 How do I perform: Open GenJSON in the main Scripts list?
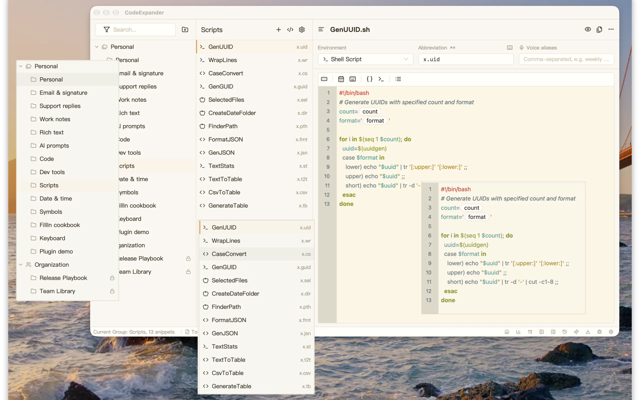(x=254, y=153)
